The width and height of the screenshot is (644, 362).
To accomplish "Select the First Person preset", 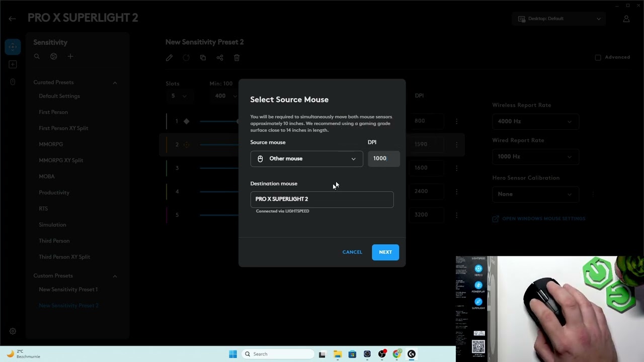I will pos(53,112).
